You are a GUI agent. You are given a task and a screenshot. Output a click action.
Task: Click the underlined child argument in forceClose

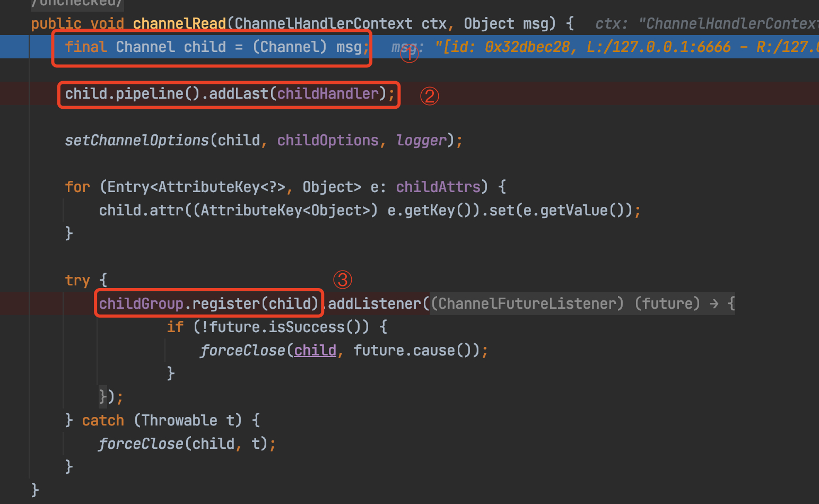click(315, 351)
